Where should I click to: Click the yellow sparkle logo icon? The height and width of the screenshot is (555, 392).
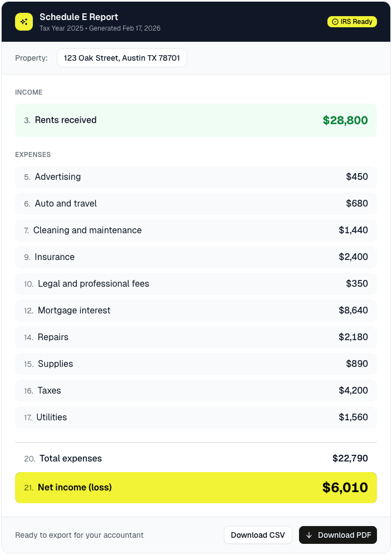[24, 22]
